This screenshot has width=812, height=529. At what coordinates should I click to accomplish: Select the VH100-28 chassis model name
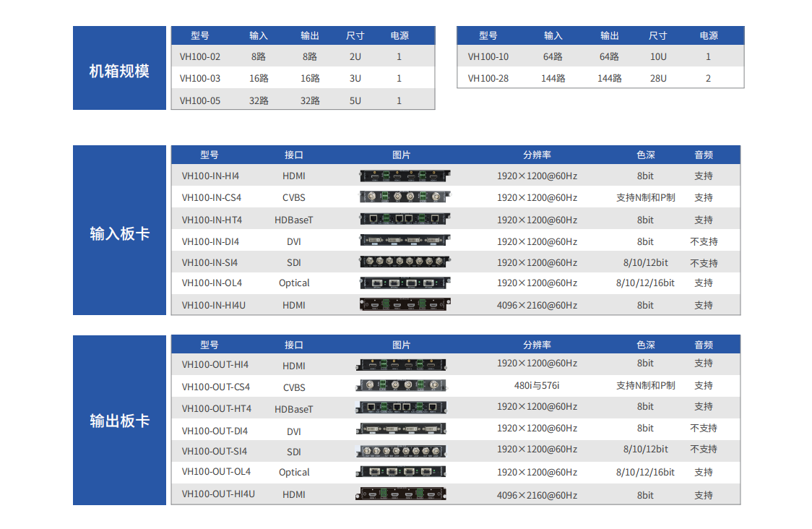488,78
